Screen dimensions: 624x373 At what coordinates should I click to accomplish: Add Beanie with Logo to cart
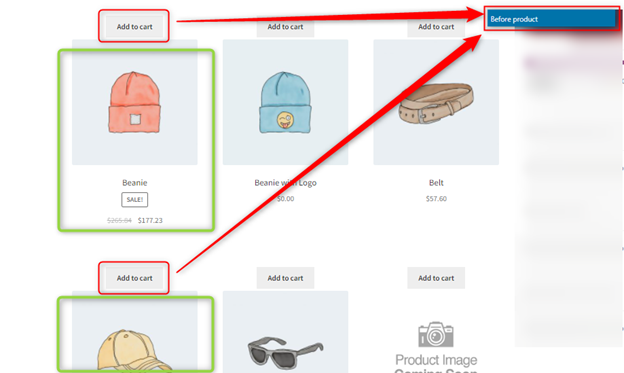pos(285,27)
